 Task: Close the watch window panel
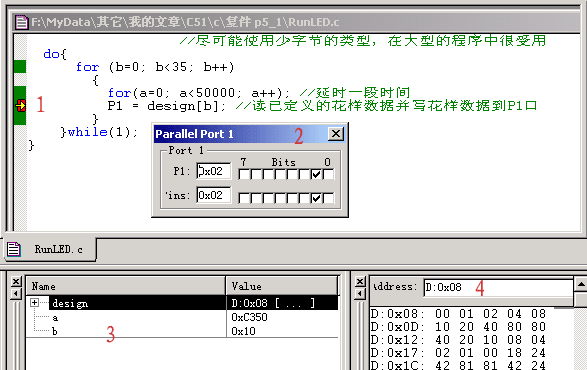coord(16,281)
